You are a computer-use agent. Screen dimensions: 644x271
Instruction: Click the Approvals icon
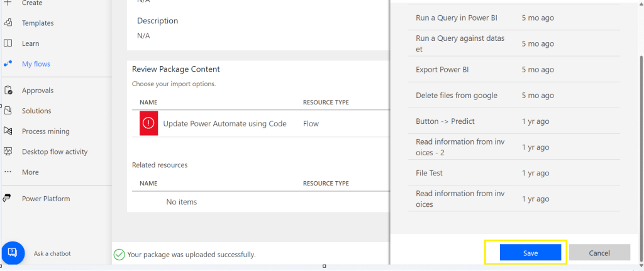click(x=8, y=91)
